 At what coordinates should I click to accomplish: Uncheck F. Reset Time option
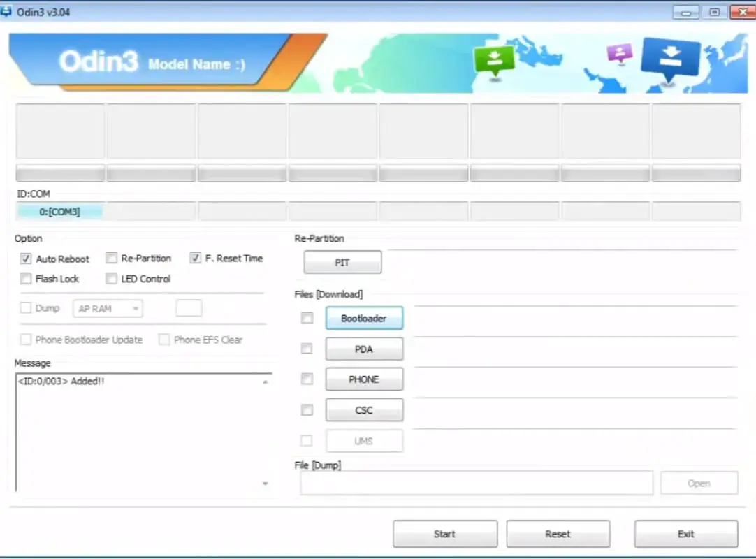coord(195,258)
